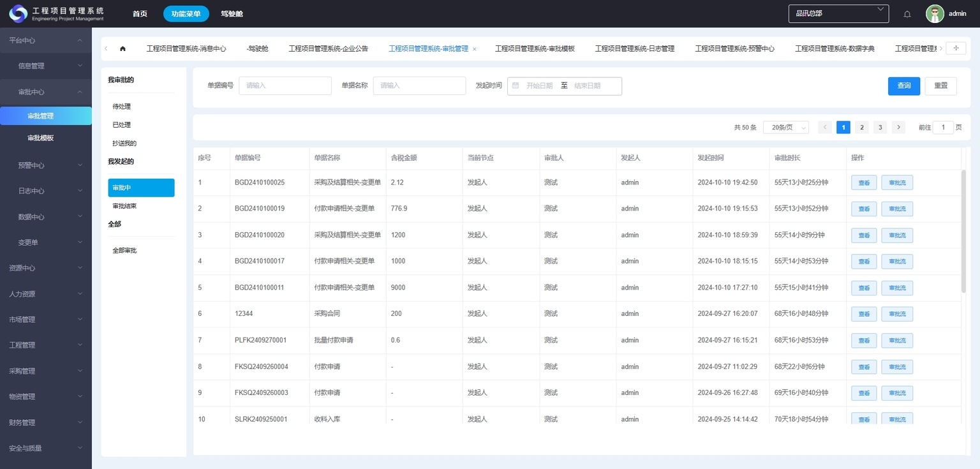Screen dimensions: 980x469
Task: Switch to the 驾驶舱 top menu
Action: [x=232, y=14]
